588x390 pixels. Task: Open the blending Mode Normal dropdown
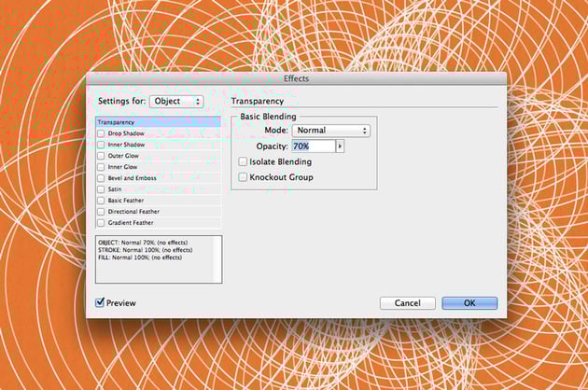click(331, 131)
